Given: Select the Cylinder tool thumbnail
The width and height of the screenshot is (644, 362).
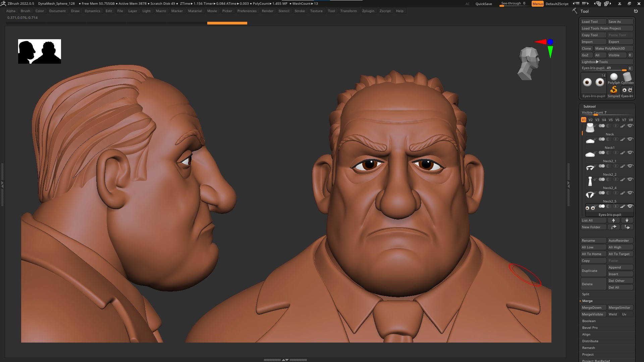Looking at the screenshot, I should 627,78.
